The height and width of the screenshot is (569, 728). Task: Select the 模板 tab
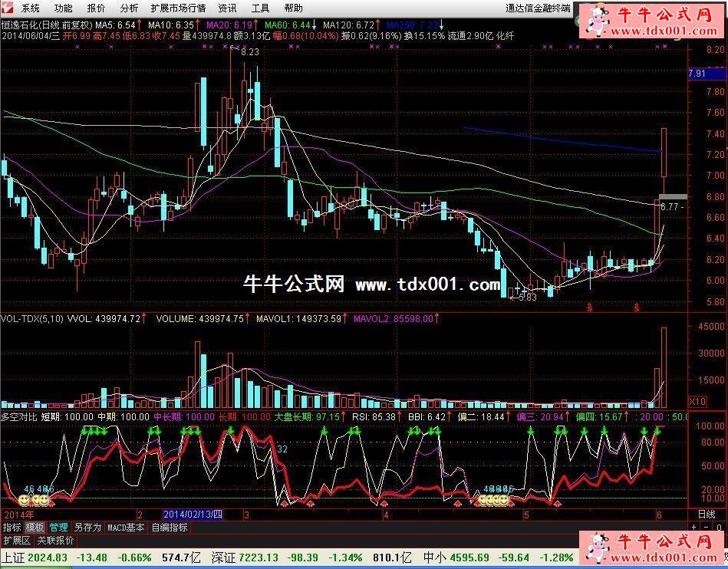click(x=35, y=528)
